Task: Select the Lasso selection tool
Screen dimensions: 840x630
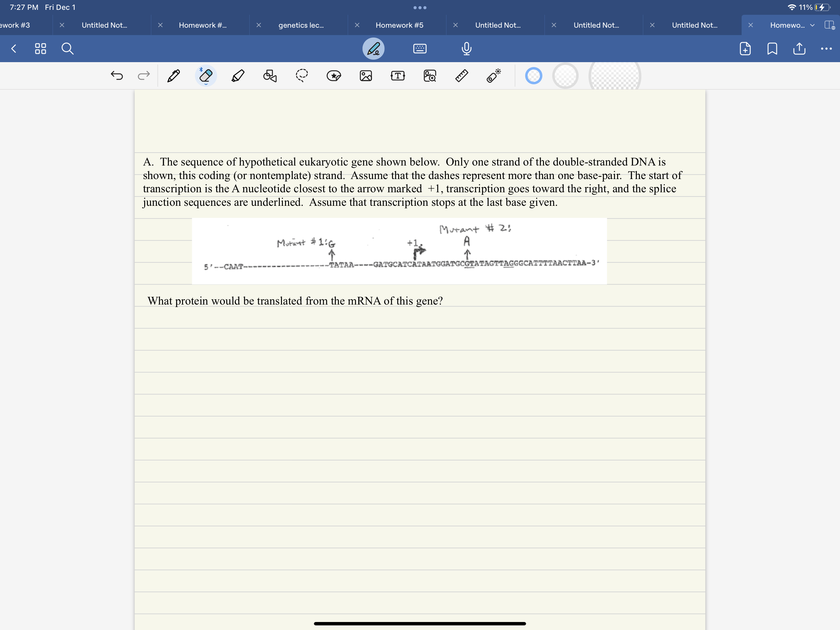Action: click(302, 76)
